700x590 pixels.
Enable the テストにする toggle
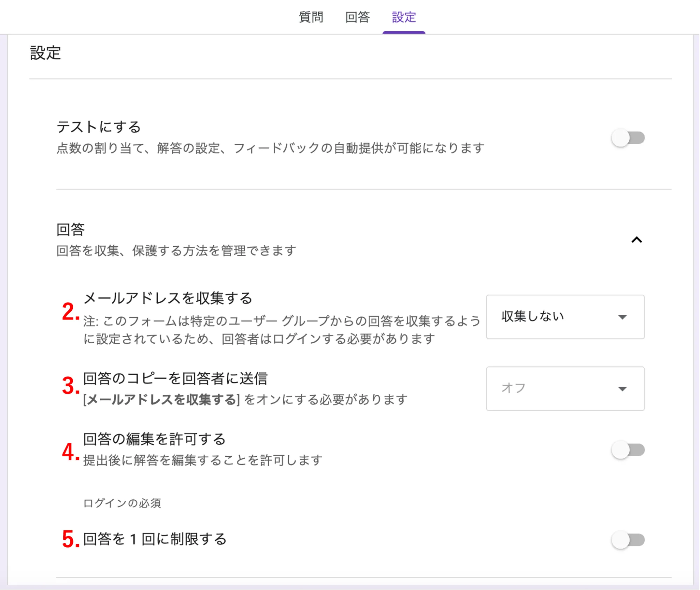[x=628, y=138]
